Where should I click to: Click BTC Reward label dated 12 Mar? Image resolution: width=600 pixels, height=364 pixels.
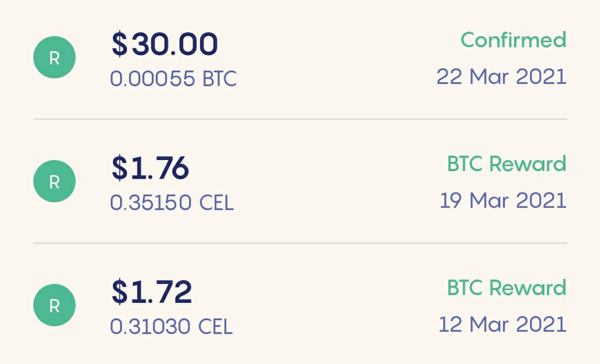507,287
